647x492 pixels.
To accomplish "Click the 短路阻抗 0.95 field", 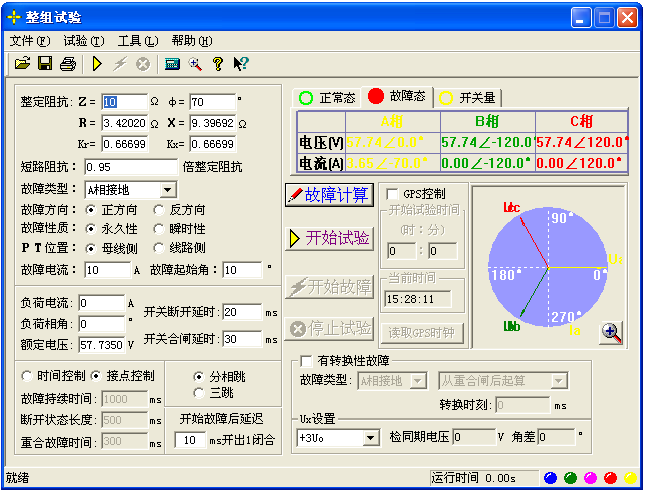I will (x=131, y=167).
